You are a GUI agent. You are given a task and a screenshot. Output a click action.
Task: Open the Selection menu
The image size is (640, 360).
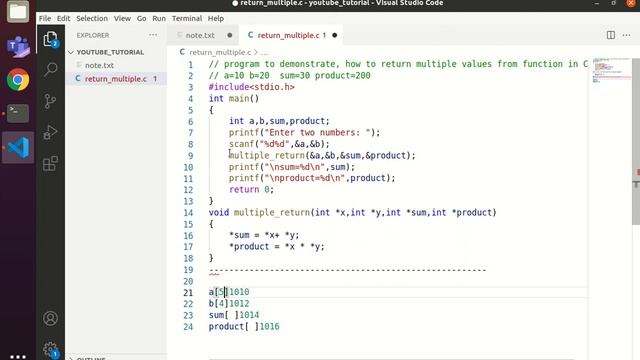point(92,18)
